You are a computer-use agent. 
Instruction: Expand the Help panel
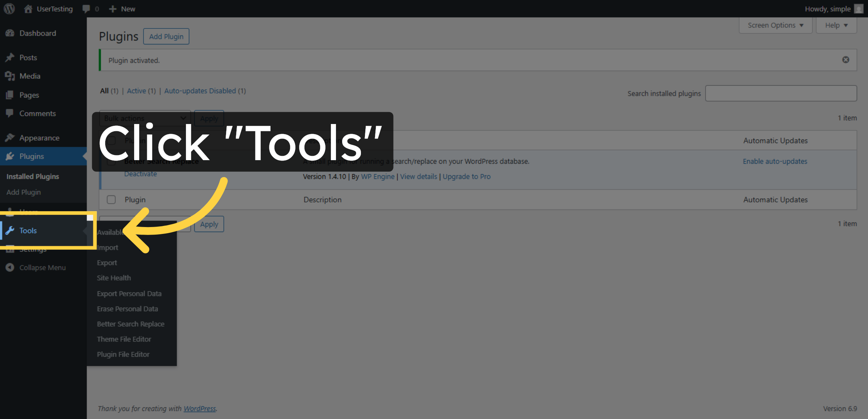[835, 25]
